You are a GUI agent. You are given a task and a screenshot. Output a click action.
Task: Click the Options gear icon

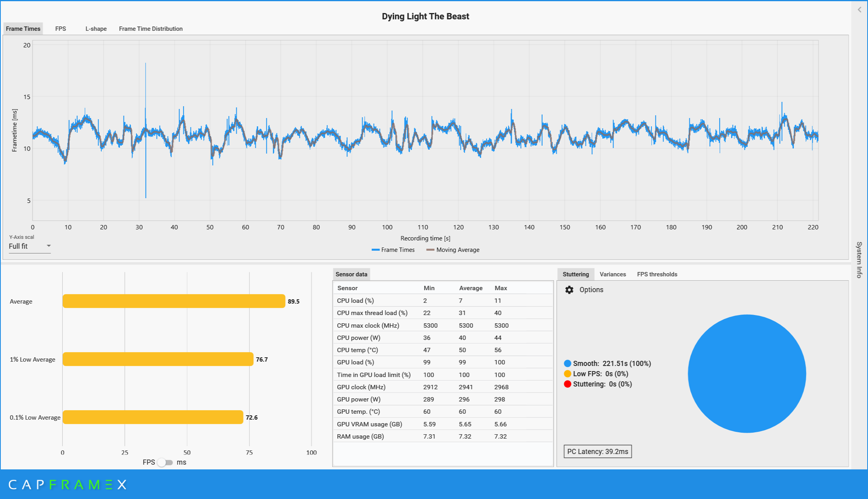pyautogui.click(x=569, y=290)
